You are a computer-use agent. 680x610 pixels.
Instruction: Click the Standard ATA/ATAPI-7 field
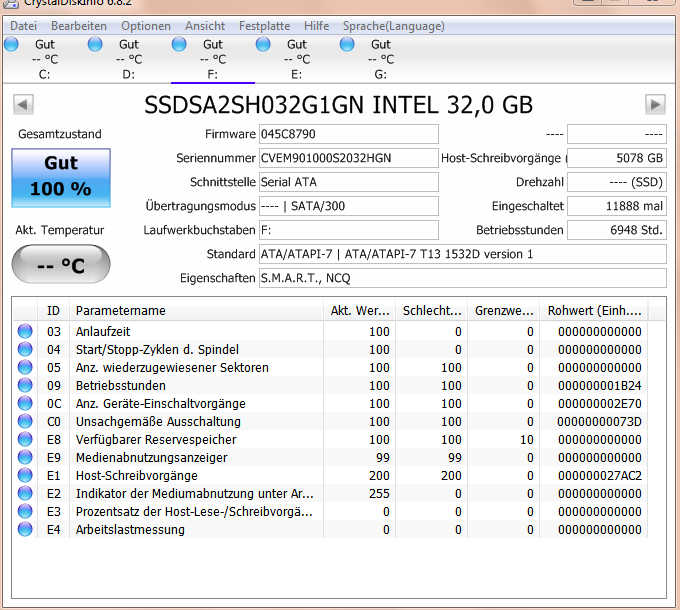[x=463, y=254]
